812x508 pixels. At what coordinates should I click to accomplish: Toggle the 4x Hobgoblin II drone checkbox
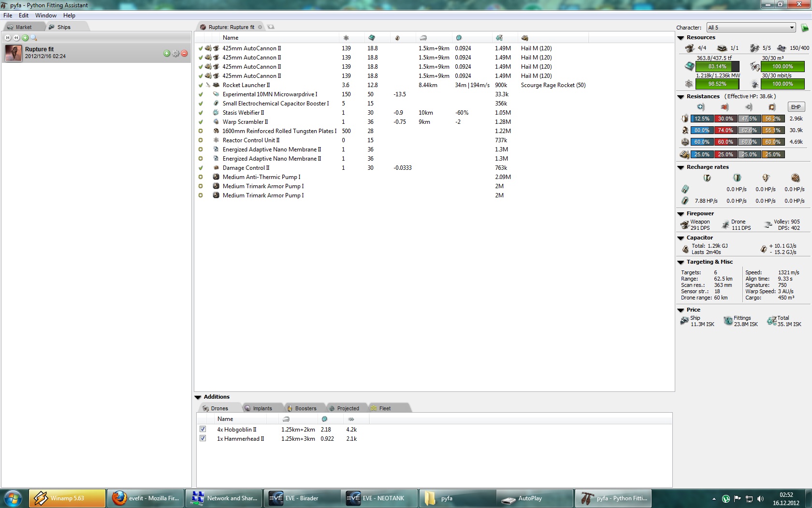tap(203, 429)
